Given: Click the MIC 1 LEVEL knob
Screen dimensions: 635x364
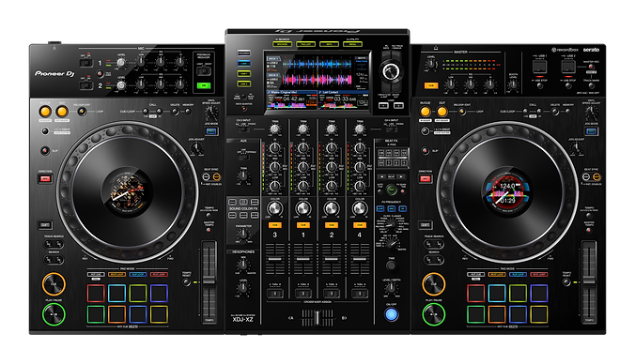Looking at the screenshot, I should coord(121,63).
